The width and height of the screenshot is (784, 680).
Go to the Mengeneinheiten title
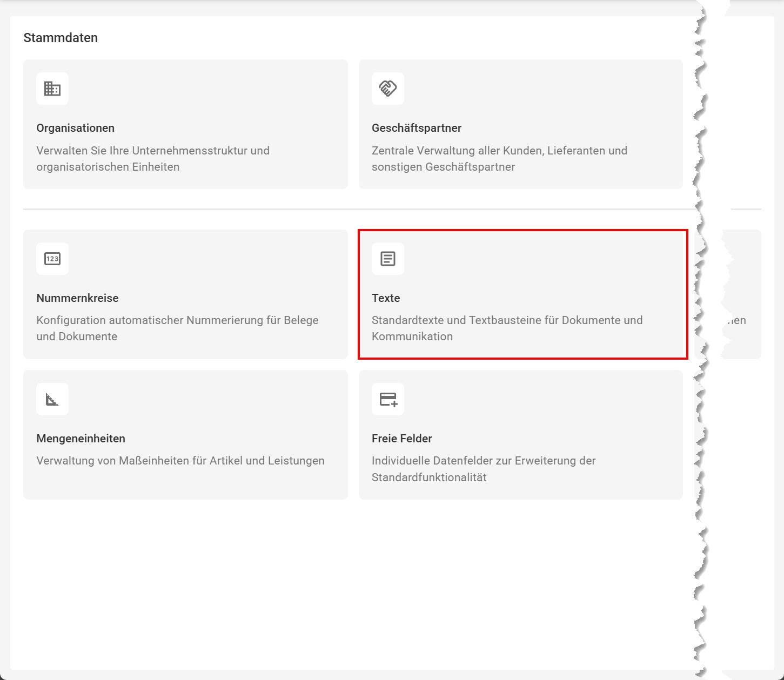pos(81,439)
